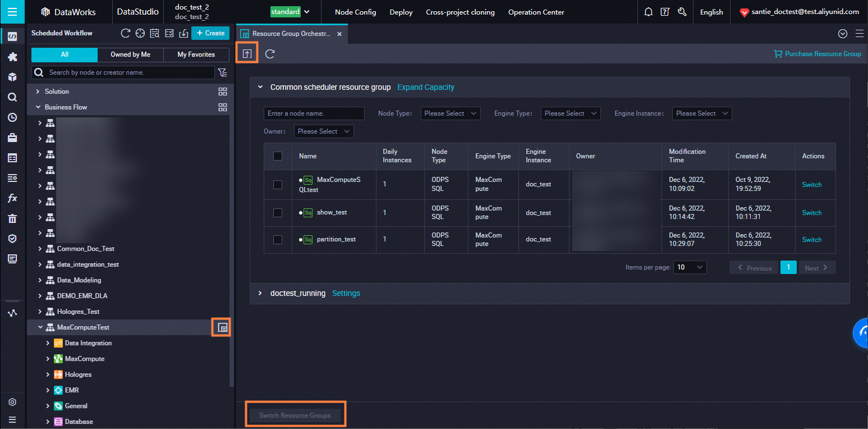This screenshot has width=868, height=429.
Task: Click the wrench tool icon in top bar
Action: coord(682,12)
